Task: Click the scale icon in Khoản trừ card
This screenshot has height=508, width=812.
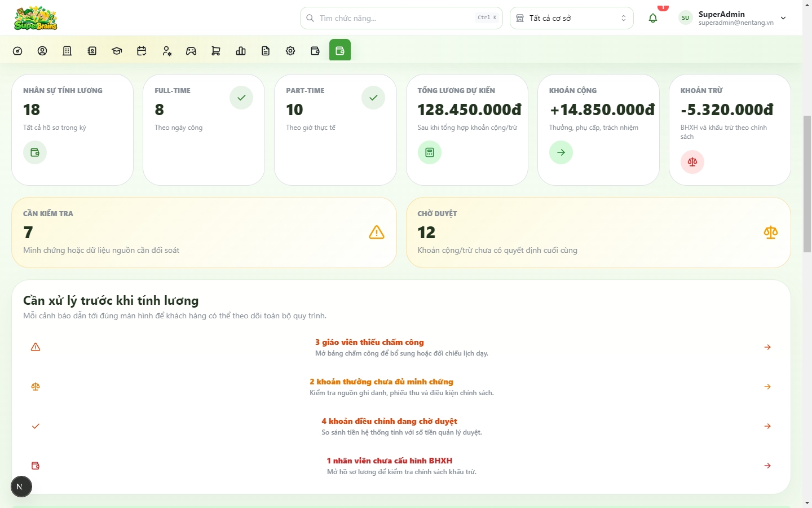Action: [692, 162]
